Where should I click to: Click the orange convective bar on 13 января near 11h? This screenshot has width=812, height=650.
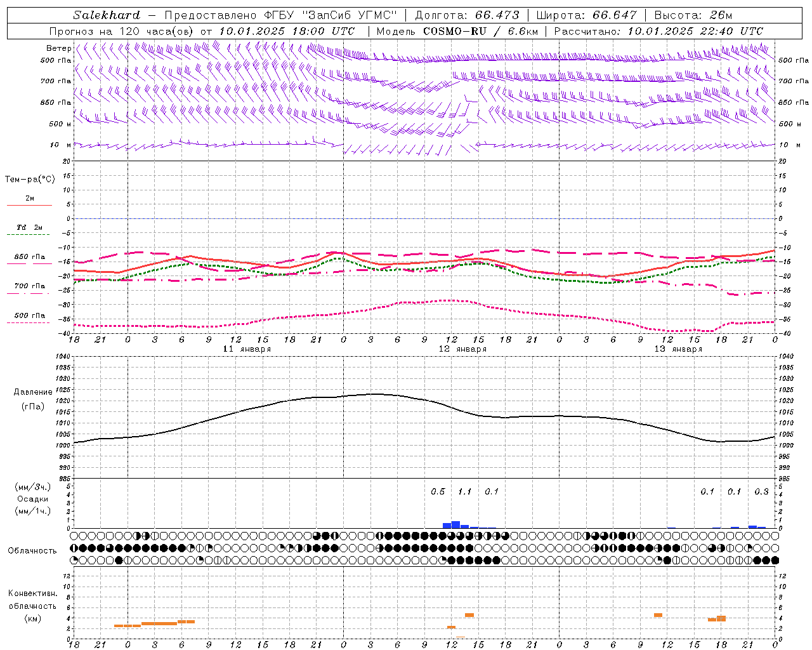[x=658, y=615]
